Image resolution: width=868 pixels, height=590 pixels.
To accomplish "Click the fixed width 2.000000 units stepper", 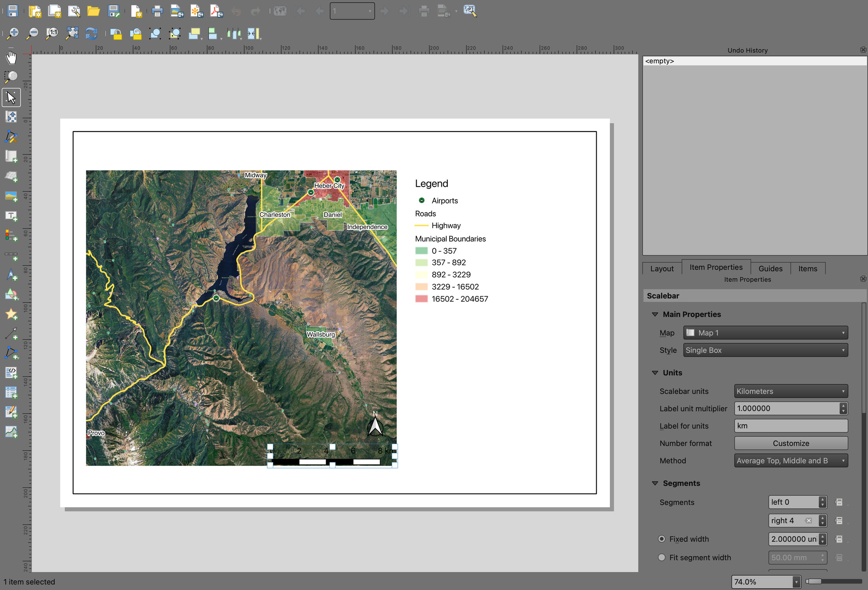I will click(822, 539).
